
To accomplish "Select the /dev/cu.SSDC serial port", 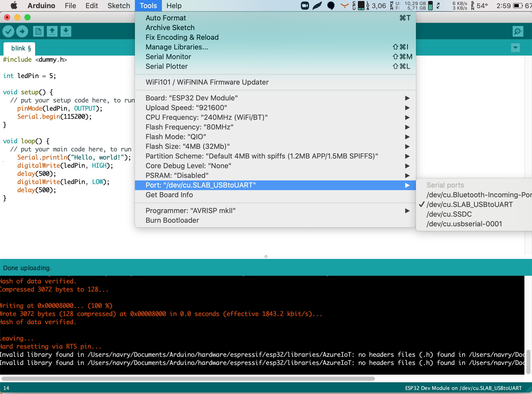I will tap(449, 214).
